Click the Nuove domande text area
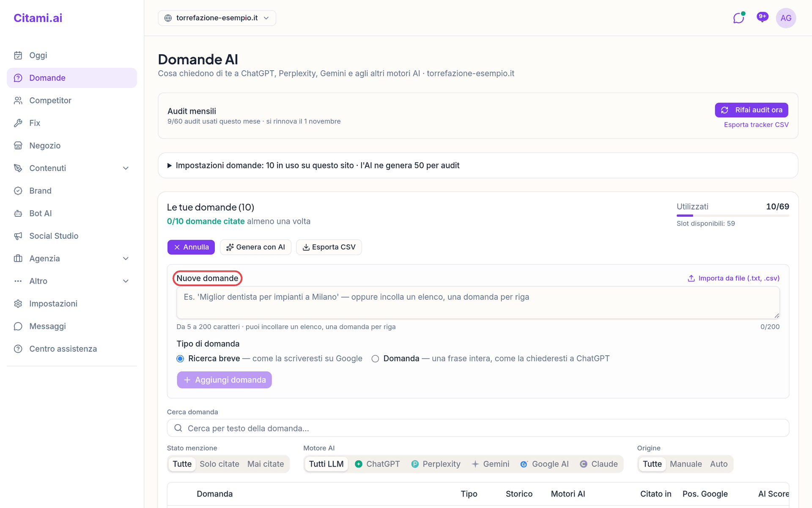The width and height of the screenshot is (812, 508). click(x=478, y=303)
